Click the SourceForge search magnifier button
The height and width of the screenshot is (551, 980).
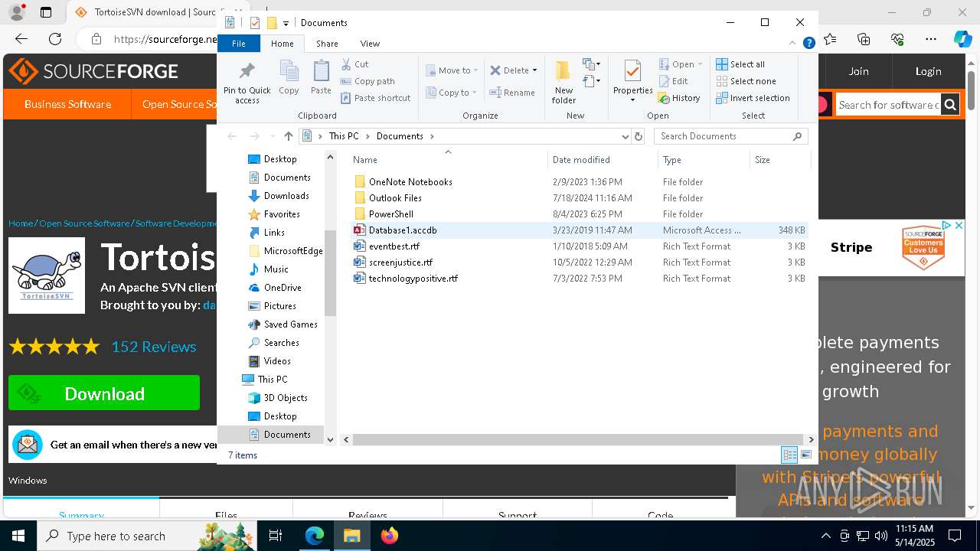click(950, 105)
